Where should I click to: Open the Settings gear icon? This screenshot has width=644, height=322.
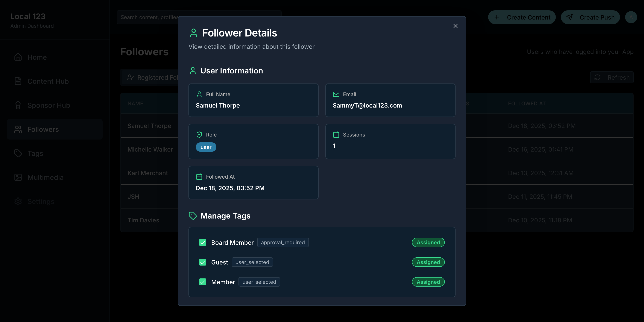18,201
